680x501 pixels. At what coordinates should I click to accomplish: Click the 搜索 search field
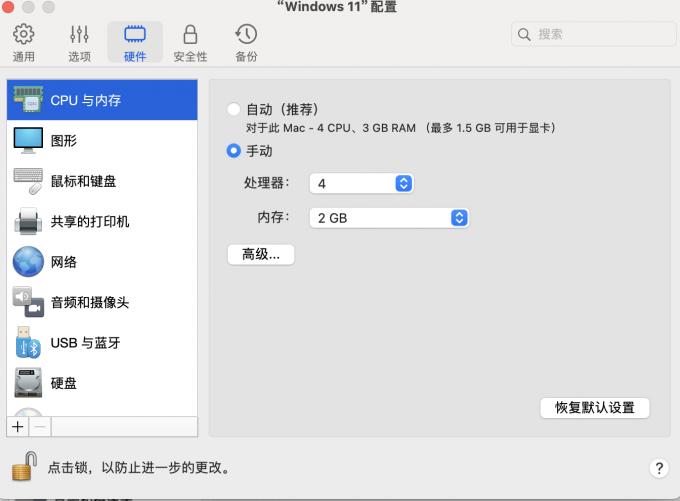point(590,34)
